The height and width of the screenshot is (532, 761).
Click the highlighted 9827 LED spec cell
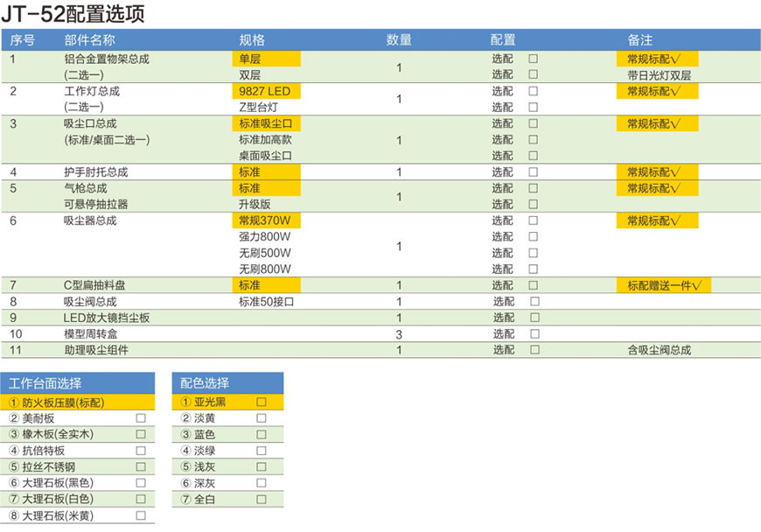(268, 91)
